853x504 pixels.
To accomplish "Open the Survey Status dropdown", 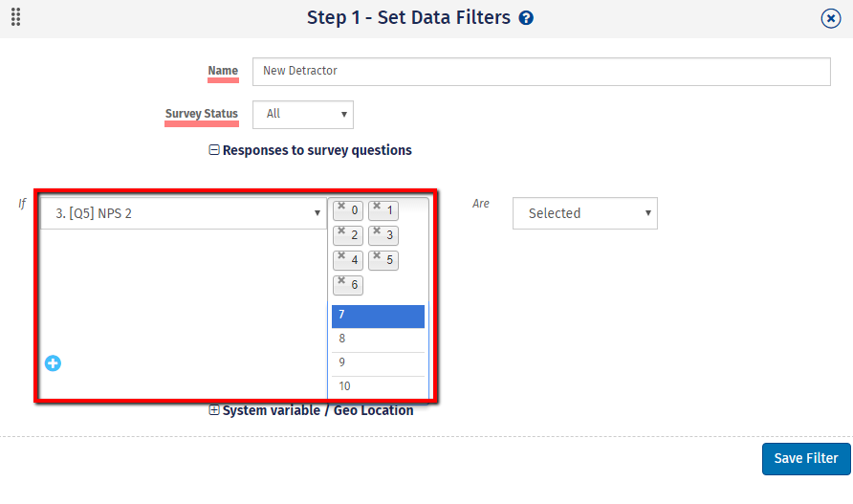I will tap(303, 114).
